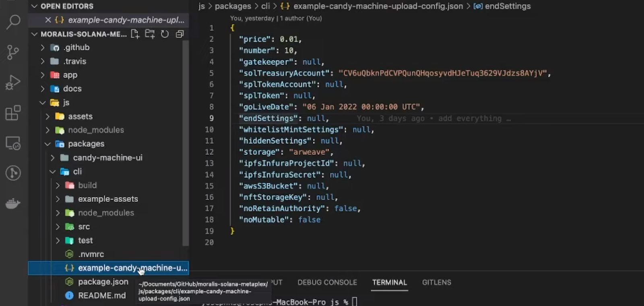Click the packages breadcrumb segment
Screen dimensions: 644x306
coord(233,6)
